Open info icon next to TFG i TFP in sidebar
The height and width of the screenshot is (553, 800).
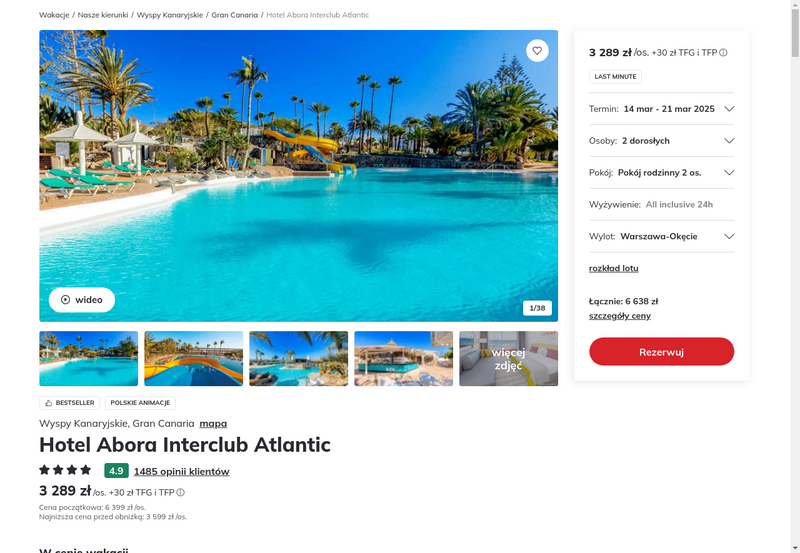point(723,53)
